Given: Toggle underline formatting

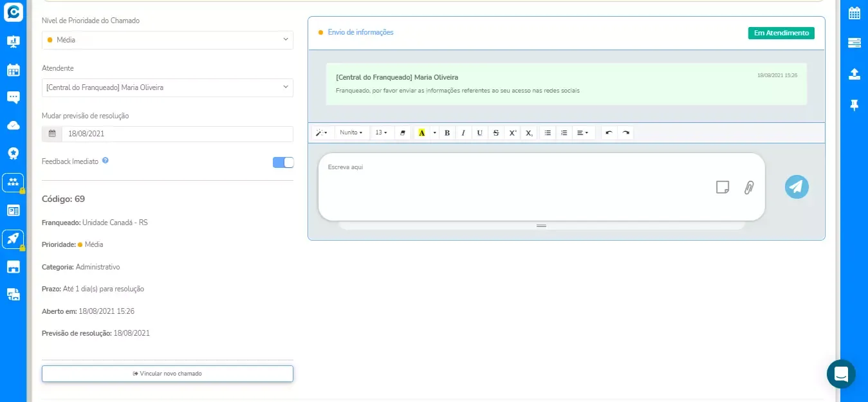Looking at the screenshot, I should click(x=479, y=133).
